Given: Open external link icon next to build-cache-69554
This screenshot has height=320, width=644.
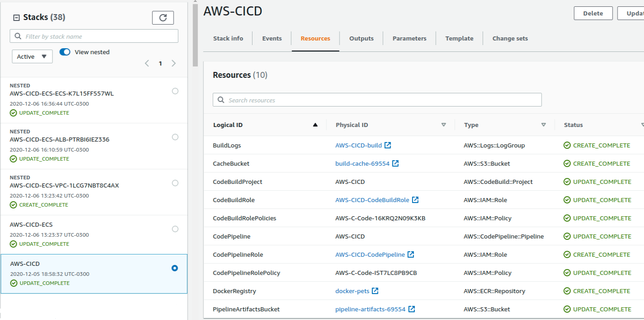Looking at the screenshot, I should 396,163.
